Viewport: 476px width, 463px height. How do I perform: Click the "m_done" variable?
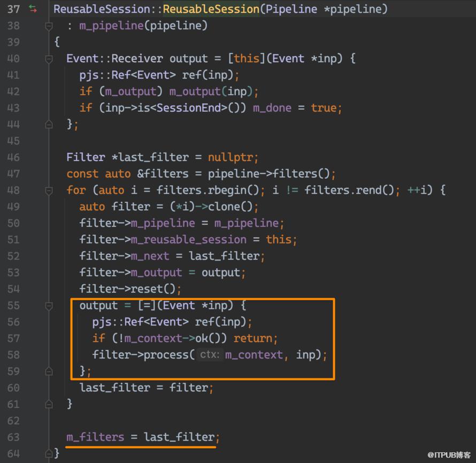click(272, 108)
